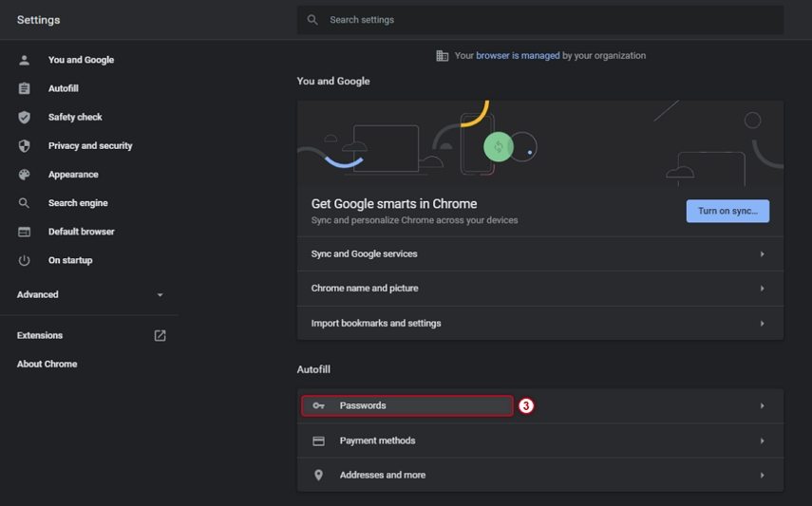Click the shield checkmark icon for Safety check
This screenshot has width=812, height=506.
24,117
